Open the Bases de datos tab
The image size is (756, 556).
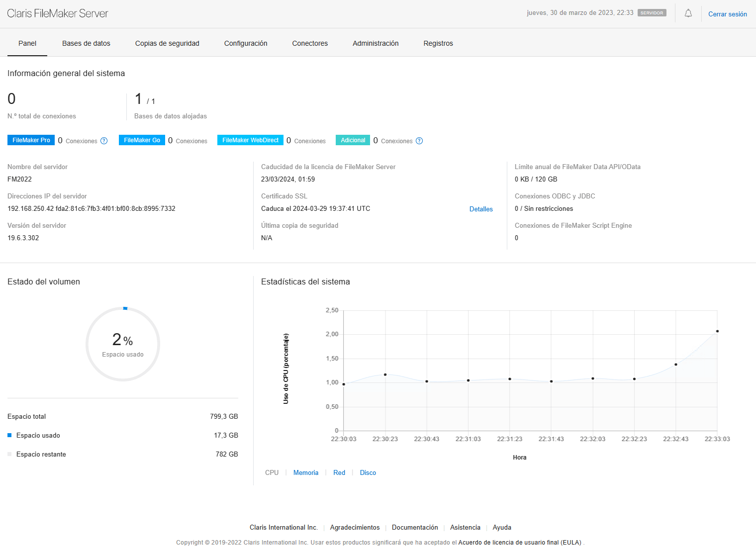[x=86, y=43]
